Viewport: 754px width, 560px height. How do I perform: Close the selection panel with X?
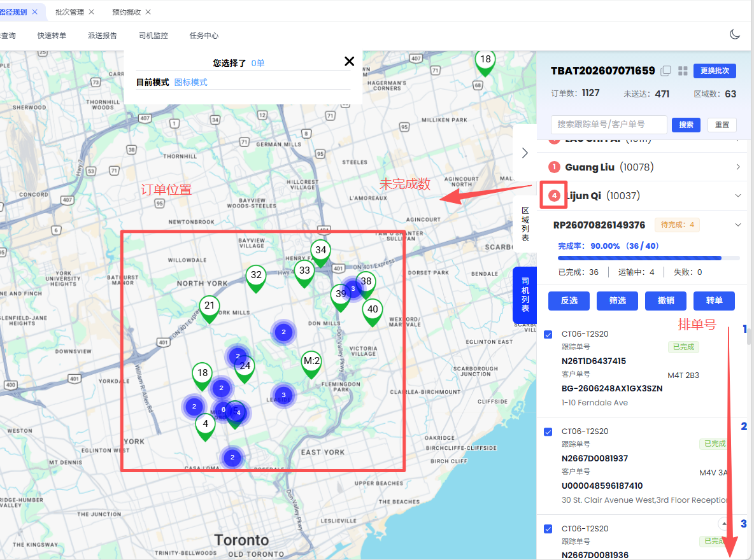(350, 61)
